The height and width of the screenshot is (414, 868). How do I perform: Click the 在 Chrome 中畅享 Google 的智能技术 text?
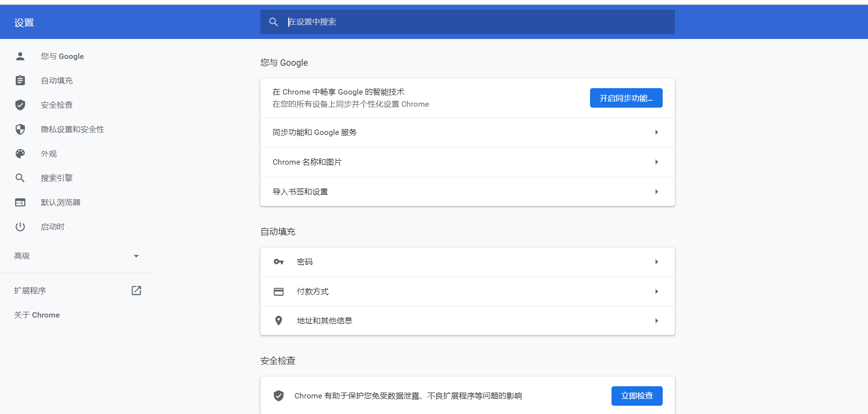338,92
